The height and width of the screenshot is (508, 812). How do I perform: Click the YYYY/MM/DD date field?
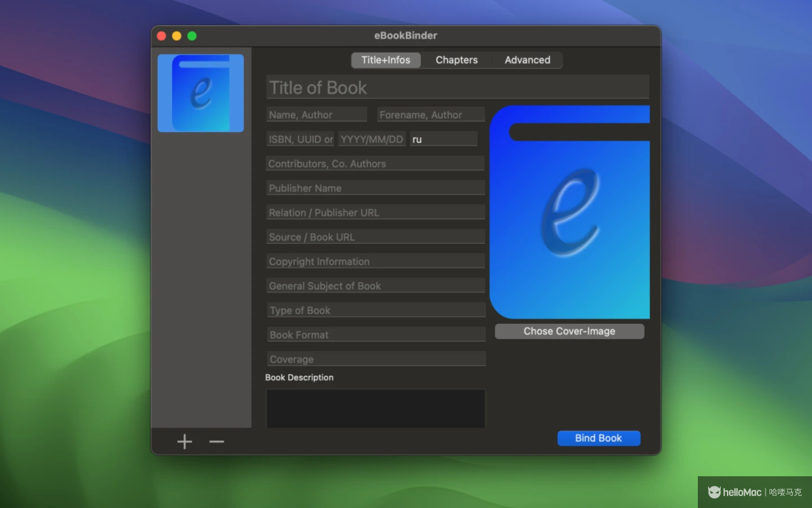pyautogui.click(x=372, y=139)
